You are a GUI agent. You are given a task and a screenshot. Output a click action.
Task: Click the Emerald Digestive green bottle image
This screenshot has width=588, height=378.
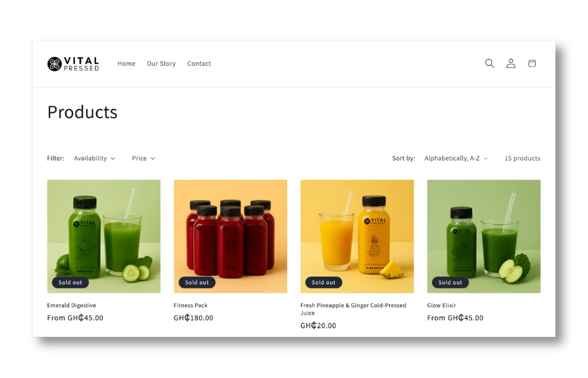[x=104, y=236]
